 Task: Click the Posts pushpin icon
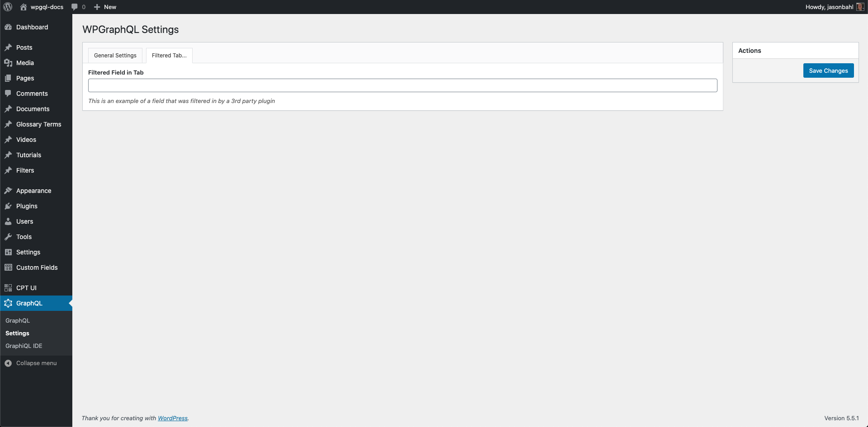[x=8, y=47]
